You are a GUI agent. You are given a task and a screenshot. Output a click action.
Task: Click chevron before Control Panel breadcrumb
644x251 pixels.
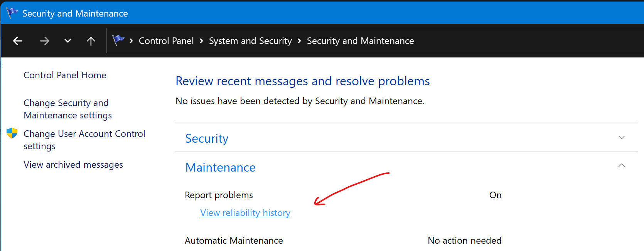131,41
